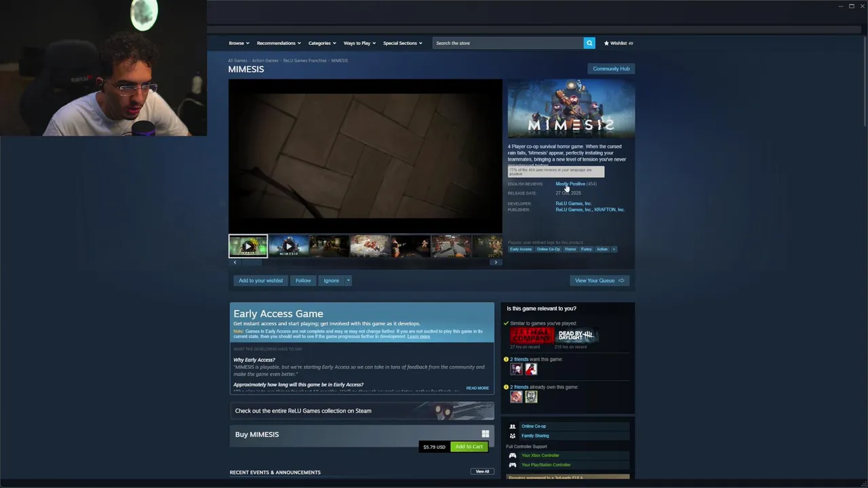This screenshot has height=488, width=868.
Task: Expand the Ways to Play menu
Action: tap(359, 43)
